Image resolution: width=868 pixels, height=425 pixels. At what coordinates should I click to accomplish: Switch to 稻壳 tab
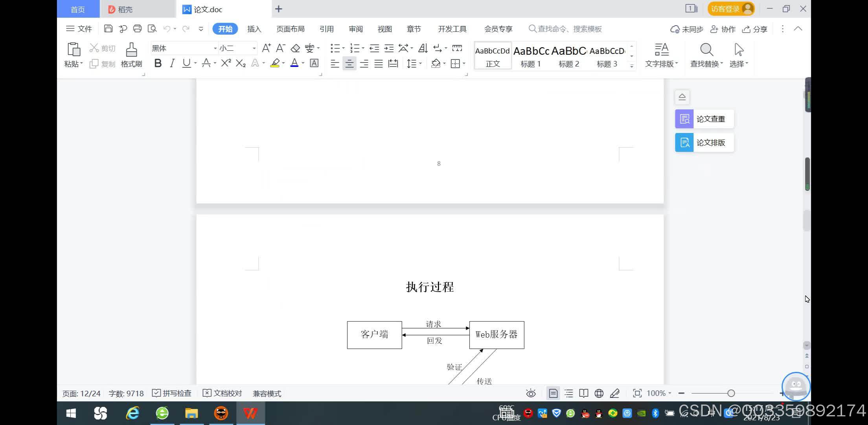pyautogui.click(x=138, y=9)
